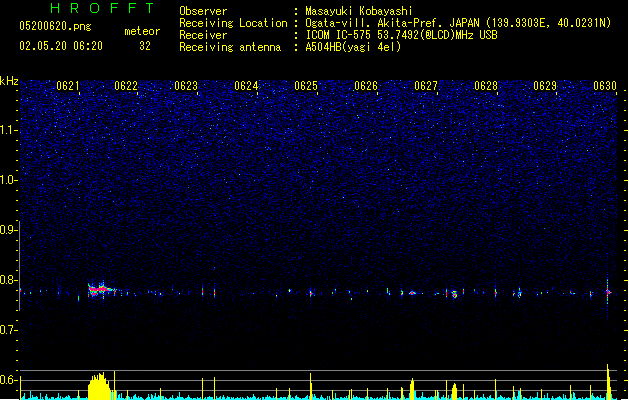Click the 'meteor' label
The width and height of the screenshot is (629, 400).
coord(142,31)
